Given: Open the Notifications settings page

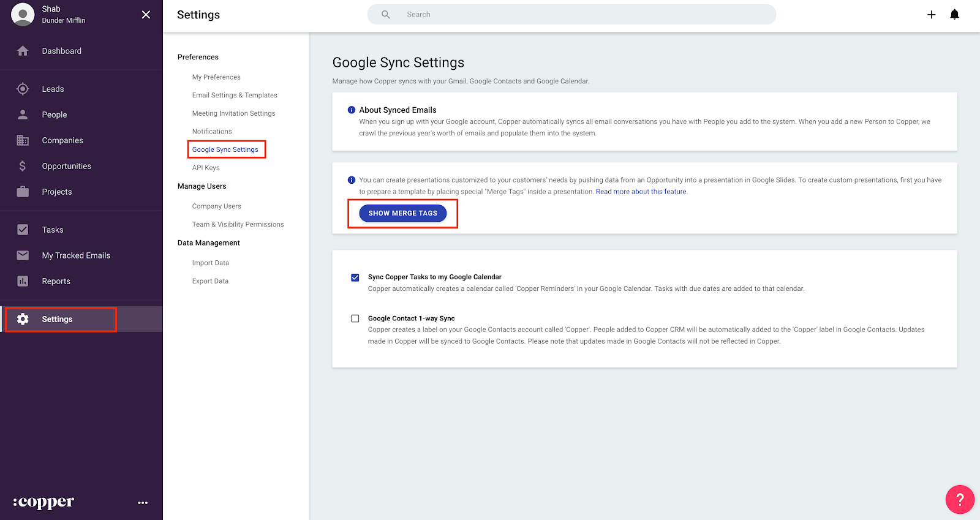Looking at the screenshot, I should 212,132.
